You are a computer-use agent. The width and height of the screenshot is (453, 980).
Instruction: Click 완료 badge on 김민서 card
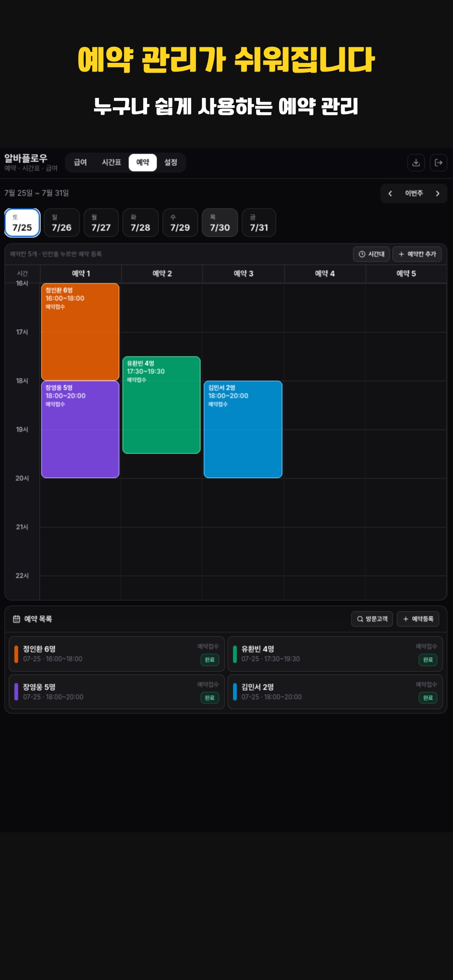click(x=428, y=698)
